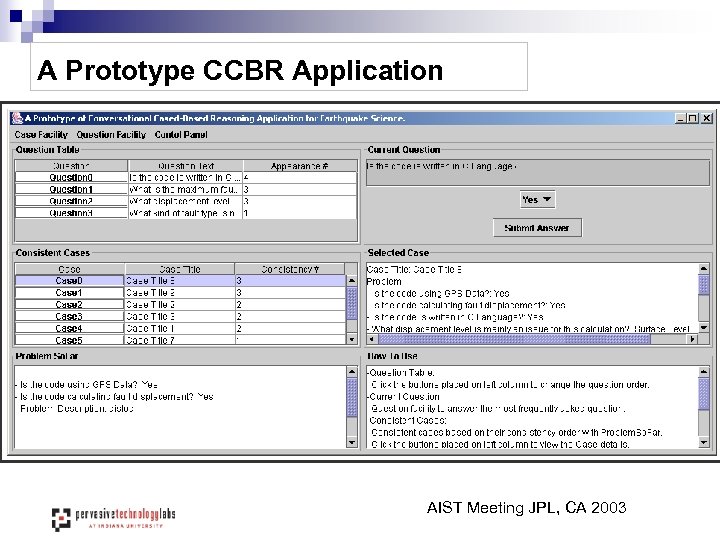Screen dimensions: 720x540
Task: Click the Pervasive Technology Labs logo
Action: (x=113, y=519)
